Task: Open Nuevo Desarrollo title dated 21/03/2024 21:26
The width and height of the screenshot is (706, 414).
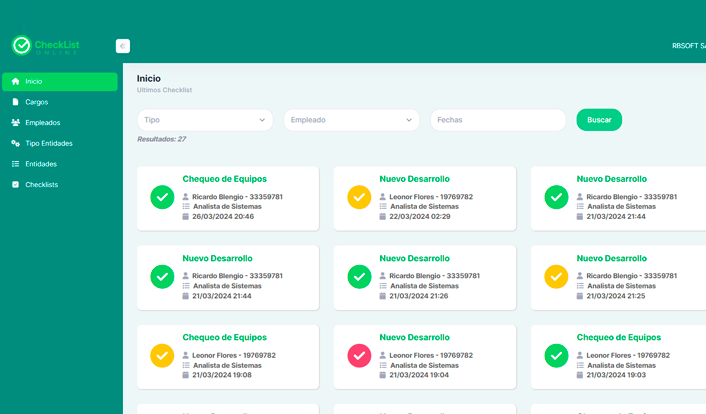Action: [415, 258]
